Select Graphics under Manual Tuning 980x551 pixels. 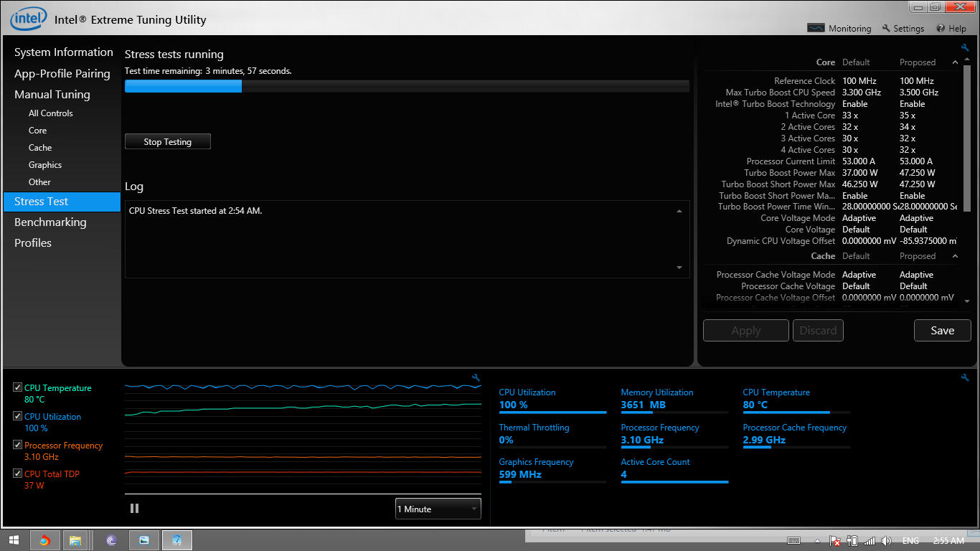[x=45, y=165]
